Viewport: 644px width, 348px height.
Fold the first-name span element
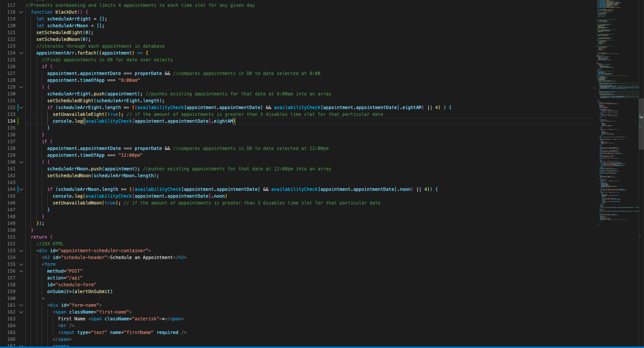[x=21, y=312]
